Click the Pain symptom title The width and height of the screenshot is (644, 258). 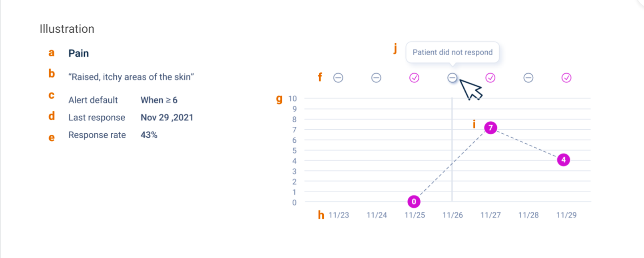(x=79, y=53)
